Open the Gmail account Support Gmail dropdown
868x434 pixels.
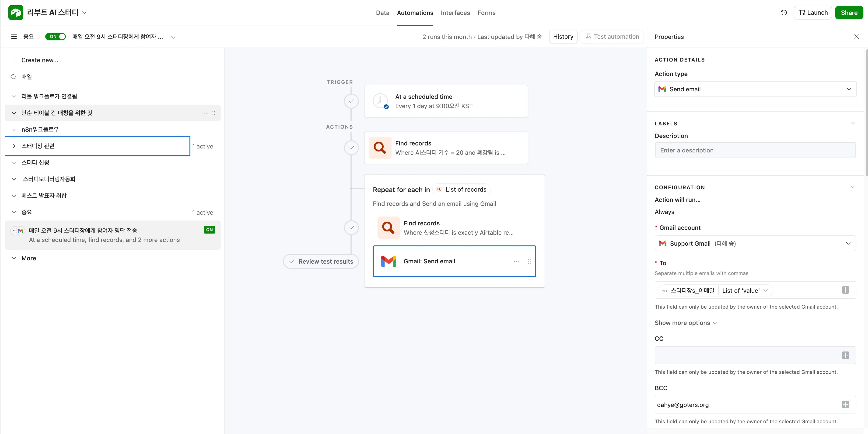click(755, 243)
